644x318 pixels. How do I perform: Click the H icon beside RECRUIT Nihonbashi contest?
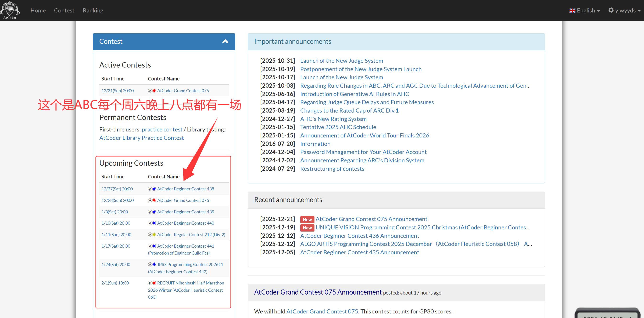[x=150, y=283]
